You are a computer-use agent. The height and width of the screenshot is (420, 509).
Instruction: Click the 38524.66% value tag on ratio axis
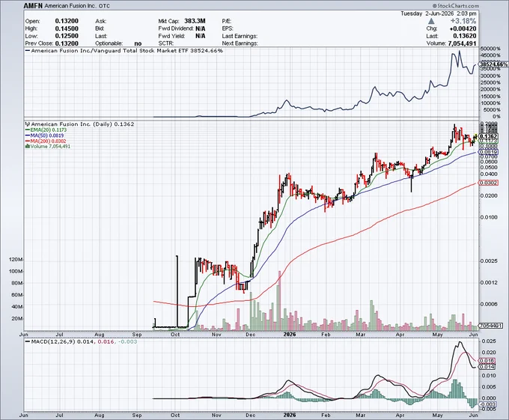pos(493,64)
